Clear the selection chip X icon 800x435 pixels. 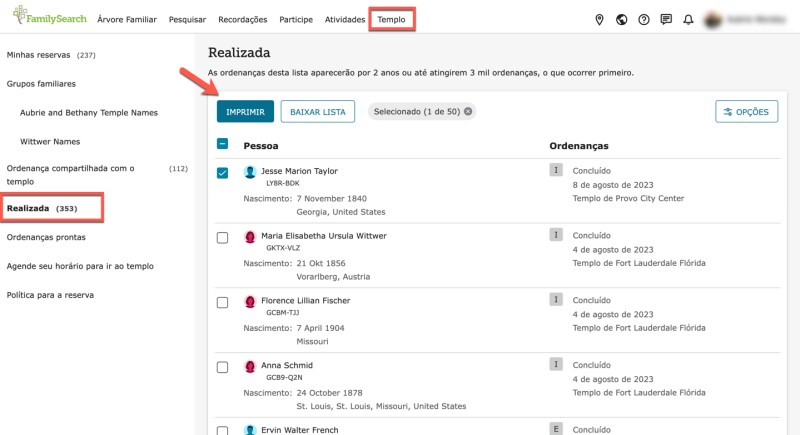pyautogui.click(x=468, y=111)
